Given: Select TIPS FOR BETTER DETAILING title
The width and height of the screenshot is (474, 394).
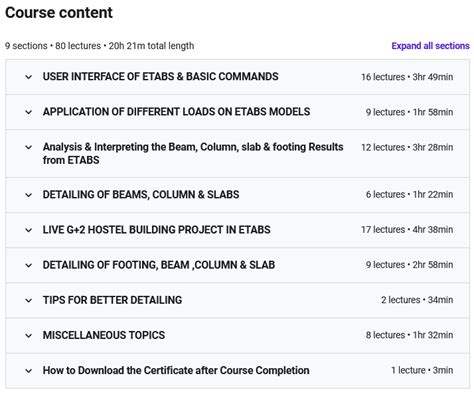Looking at the screenshot, I should (112, 300).
